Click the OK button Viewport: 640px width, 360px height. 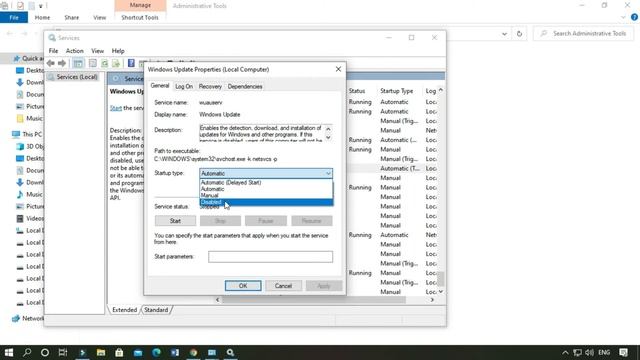pyautogui.click(x=243, y=286)
